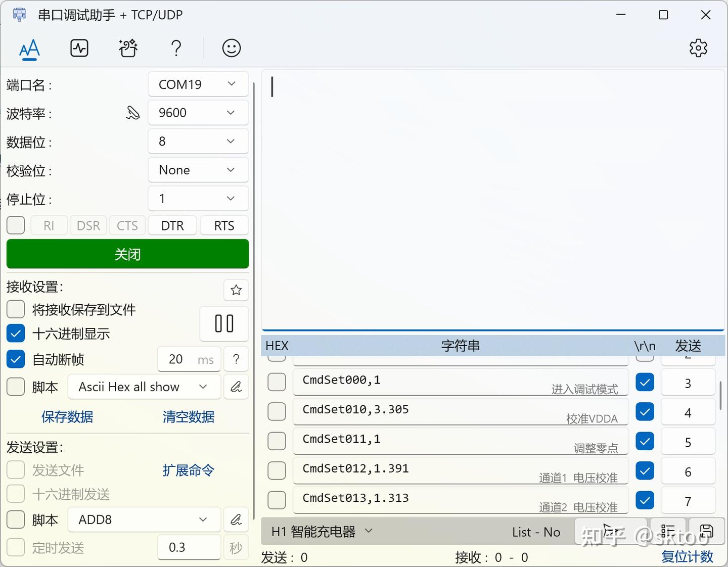The image size is (728, 567).
Task: Enable 将接收保存到文件 option
Action: click(x=16, y=309)
